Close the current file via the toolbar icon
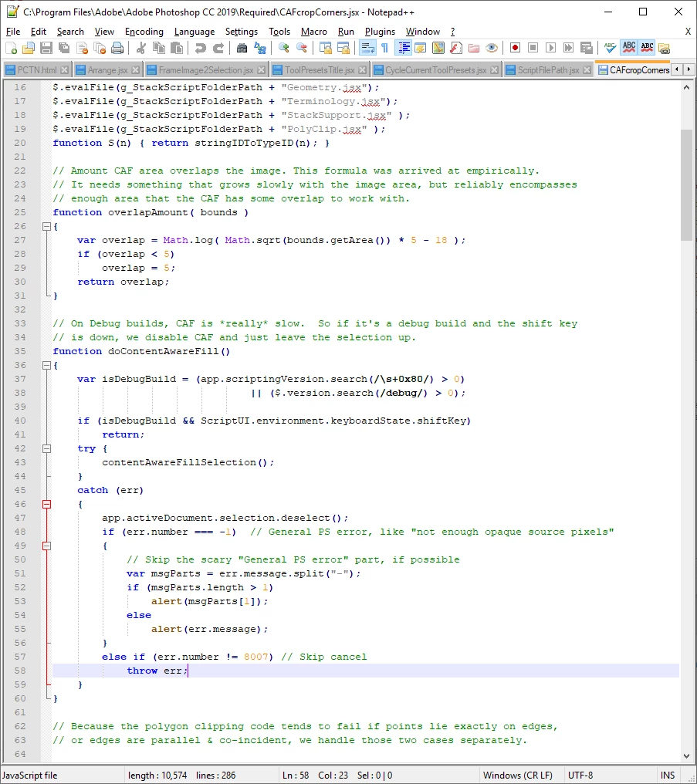Viewport: 697px width, 784px height. coord(82,48)
